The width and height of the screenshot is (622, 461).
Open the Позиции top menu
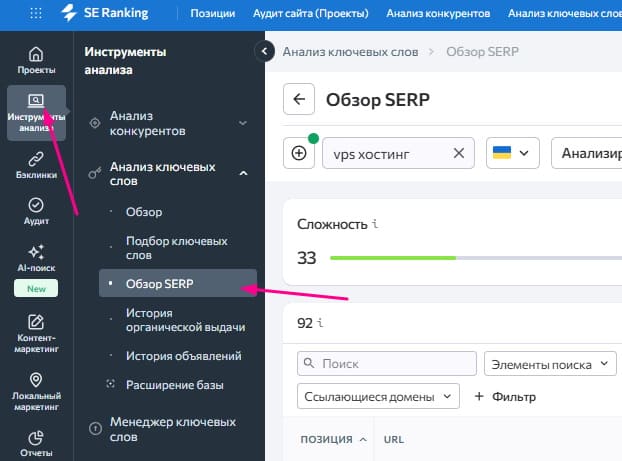click(213, 13)
